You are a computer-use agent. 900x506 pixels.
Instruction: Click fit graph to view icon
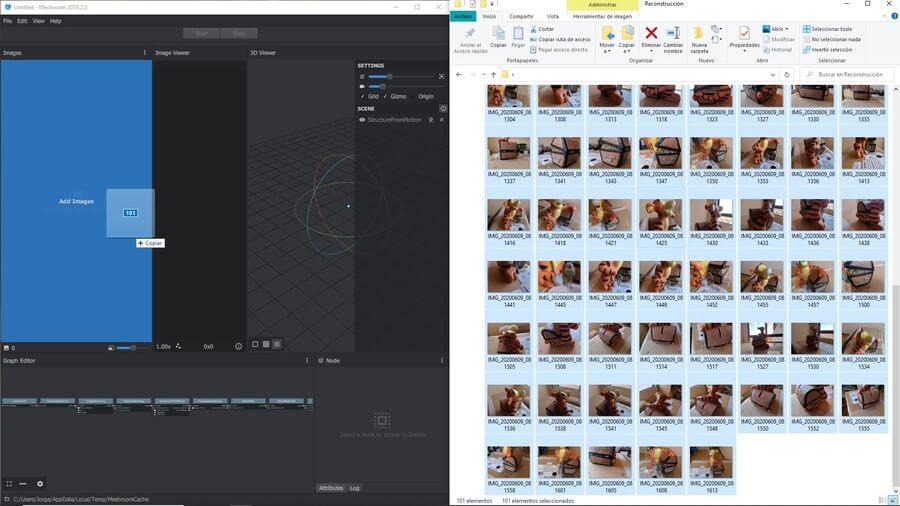click(9, 484)
